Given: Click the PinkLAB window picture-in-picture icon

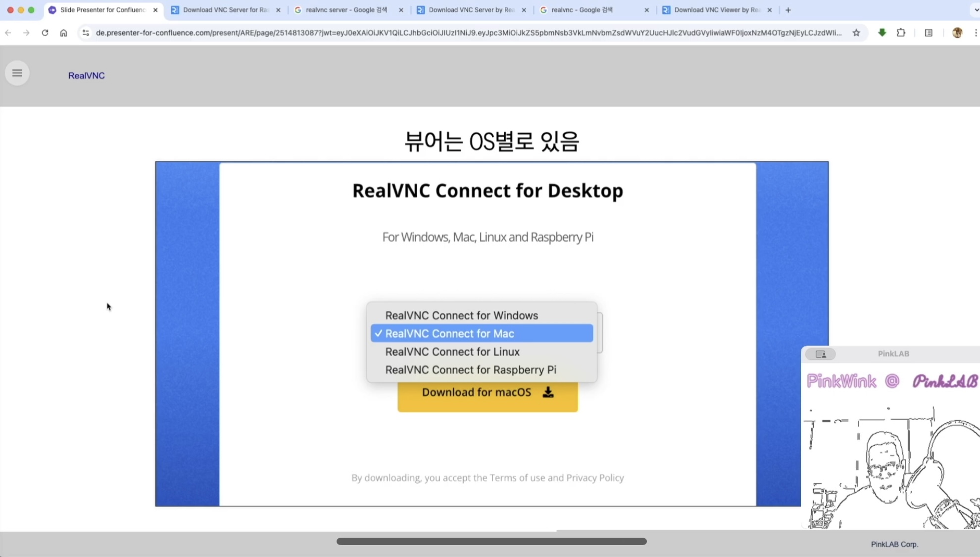Looking at the screenshot, I should (821, 354).
